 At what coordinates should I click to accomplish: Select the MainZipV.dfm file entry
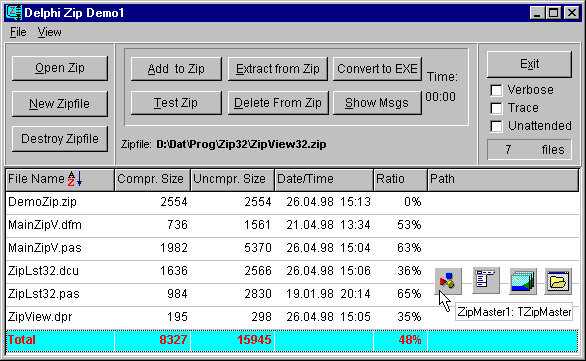point(292,225)
